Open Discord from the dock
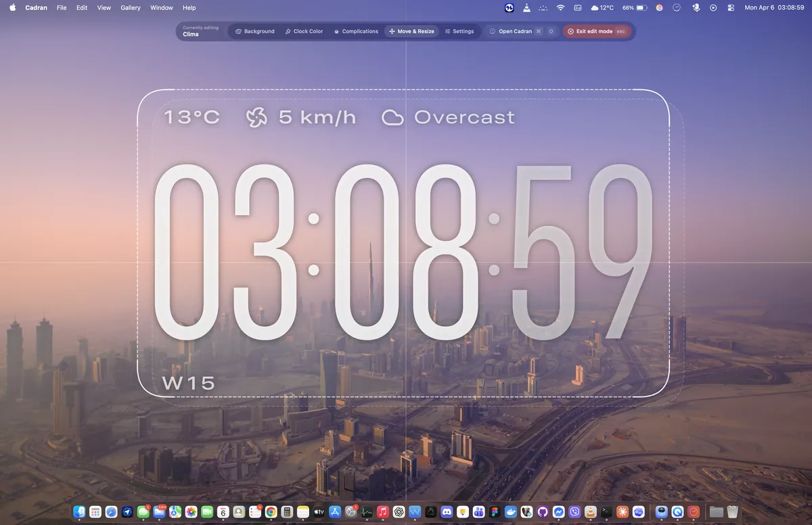 447,512
